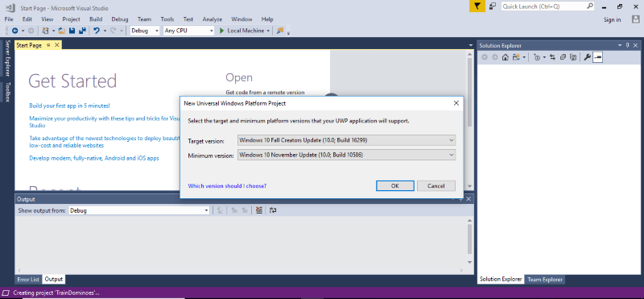Expand the Undo history dropdown arrow
Viewport: 644px width, 299px height.
[105, 31]
